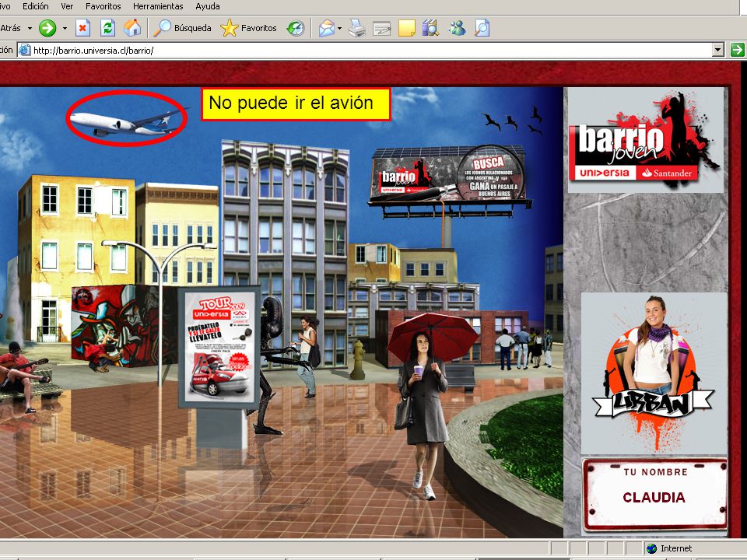The width and height of the screenshot is (747, 560).
Task: Go to the home page icon
Action: pos(132,28)
